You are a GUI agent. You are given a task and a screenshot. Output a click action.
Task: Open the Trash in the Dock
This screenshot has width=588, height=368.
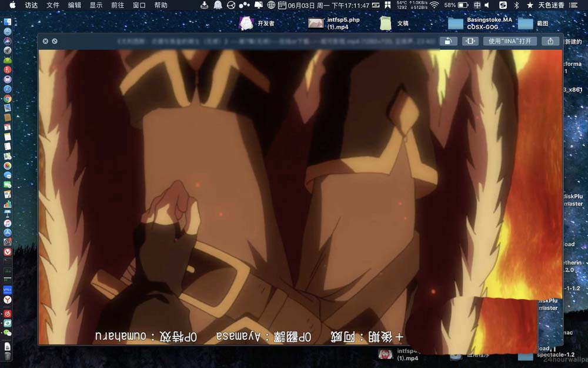pos(8,356)
